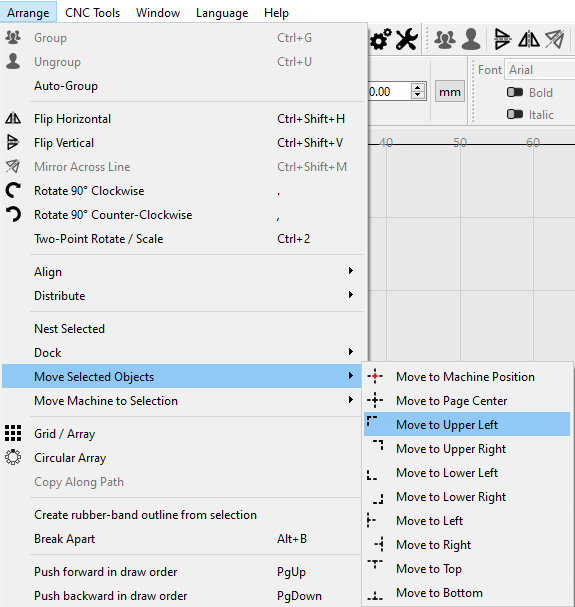Screen dimensions: 575x607
Task: Click the Ungroup single-person toolbar icon
Action: [x=471, y=39]
